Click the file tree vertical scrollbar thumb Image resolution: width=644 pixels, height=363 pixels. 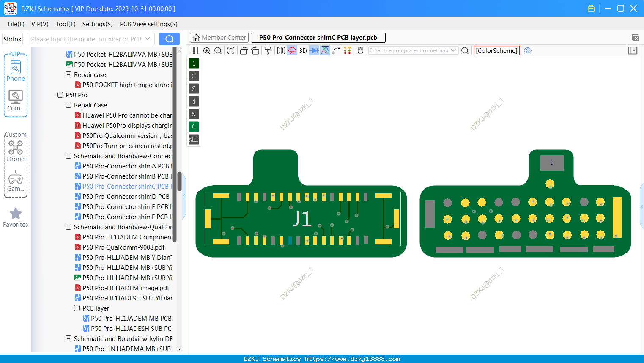tap(179, 181)
